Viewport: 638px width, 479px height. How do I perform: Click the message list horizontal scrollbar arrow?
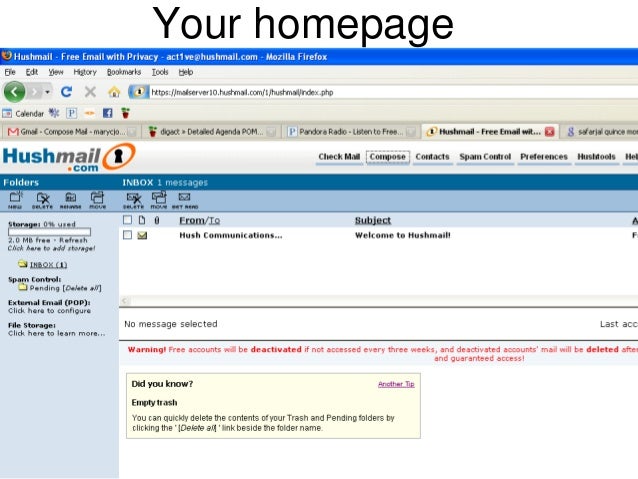click(125, 301)
